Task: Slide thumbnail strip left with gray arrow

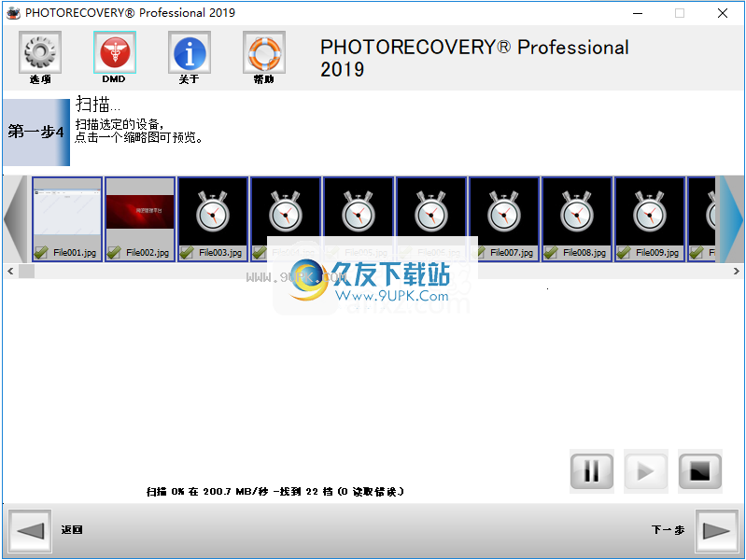Action: pyautogui.click(x=16, y=219)
